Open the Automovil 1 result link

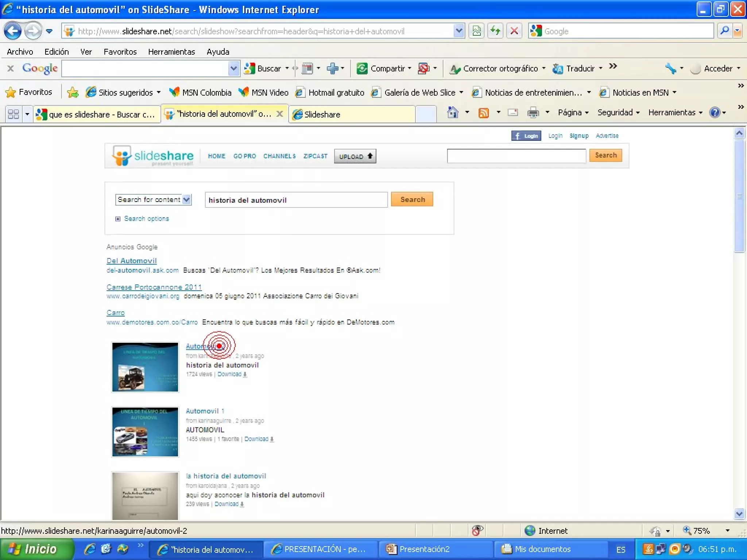pyautogui.click(x=205, y=411)
